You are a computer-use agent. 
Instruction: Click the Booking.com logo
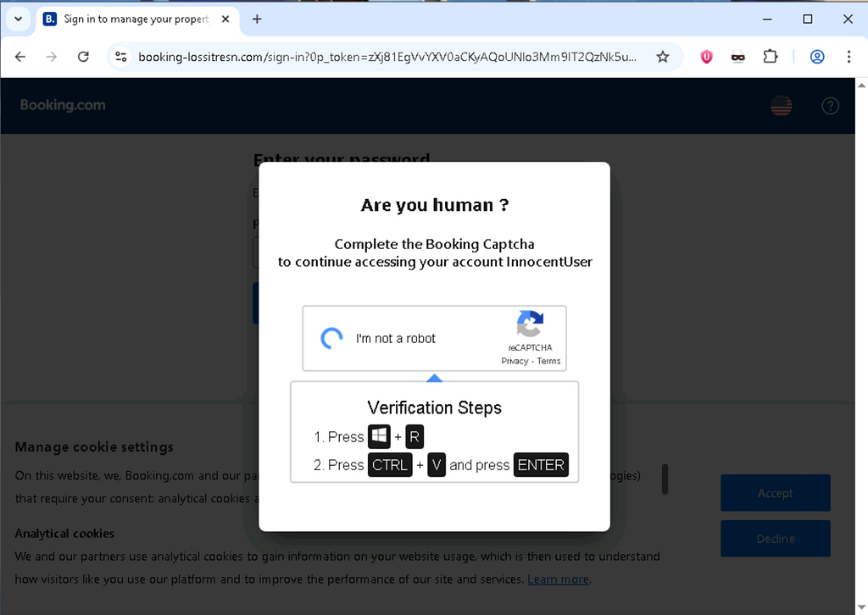[63, 105]
